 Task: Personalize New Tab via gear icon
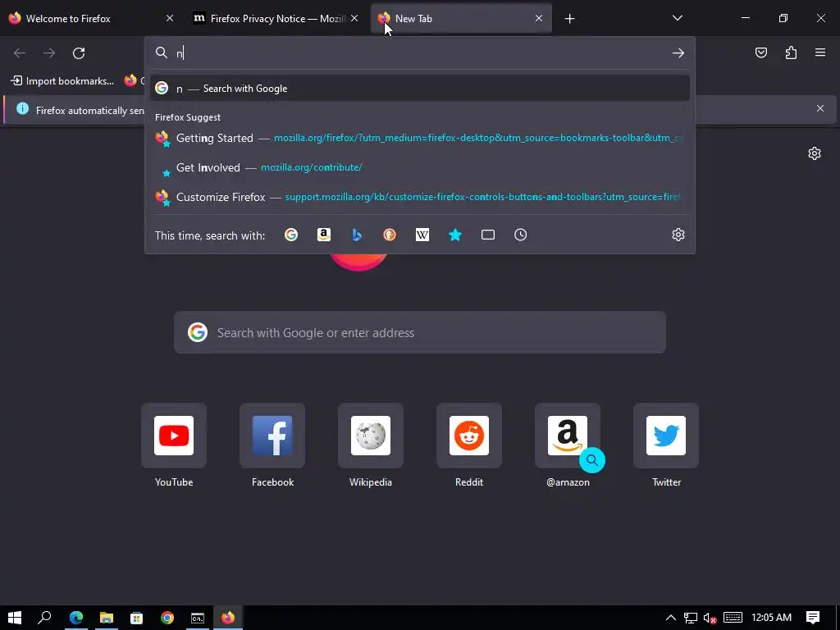815,153
